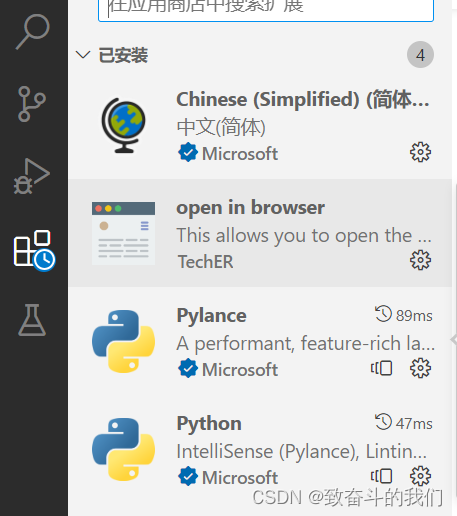The image size is (457, 516).
Task: Click verified badge on Python publisher
Action: [188, 476]
